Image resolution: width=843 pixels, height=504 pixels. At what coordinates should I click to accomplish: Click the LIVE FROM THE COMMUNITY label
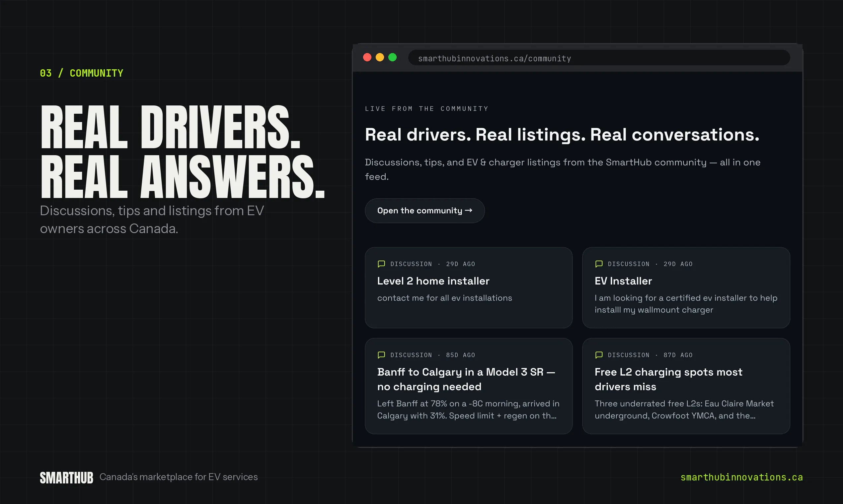click(x=426, y=109)
